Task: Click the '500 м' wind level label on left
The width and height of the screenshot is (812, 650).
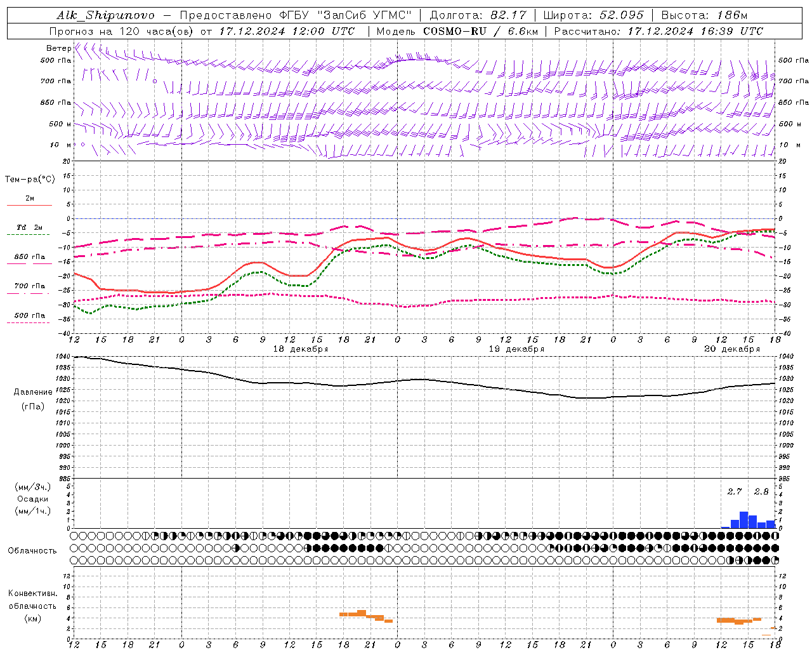Action: click(x=60, y=124)
